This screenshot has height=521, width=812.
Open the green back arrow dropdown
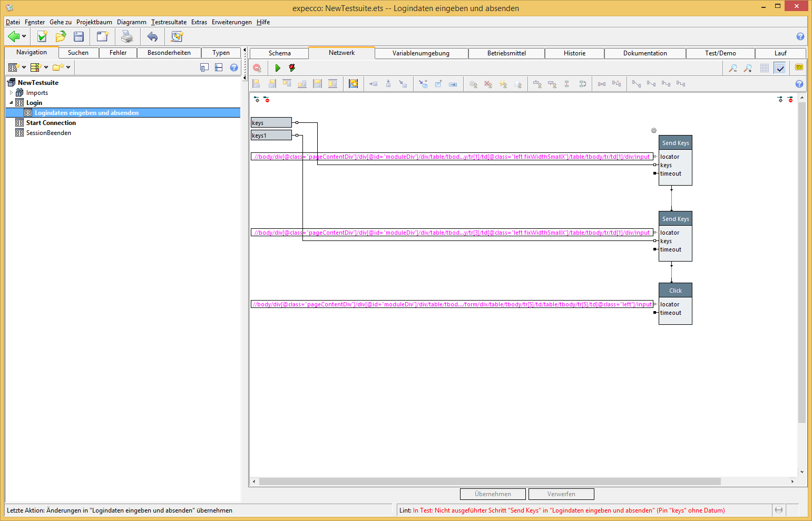point(24,36)
